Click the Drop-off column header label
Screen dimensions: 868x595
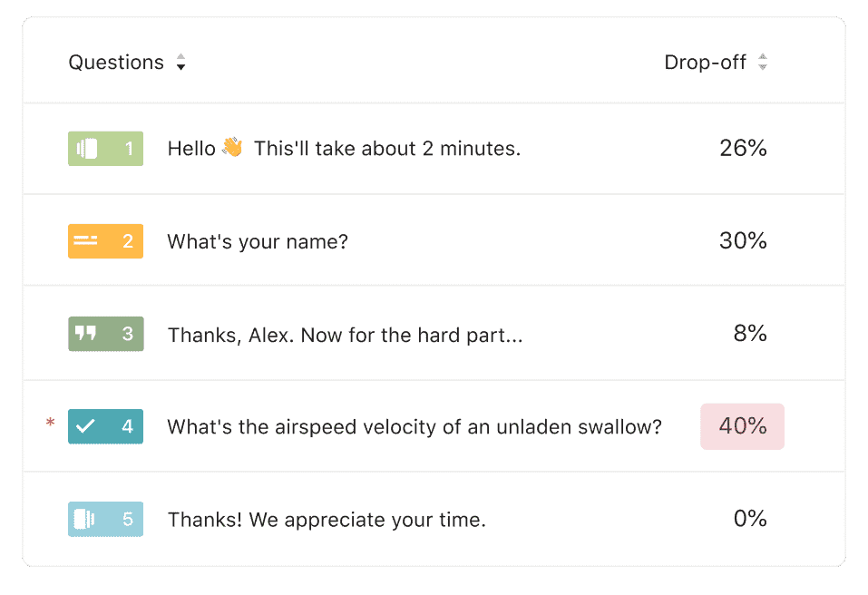point(706,62)
